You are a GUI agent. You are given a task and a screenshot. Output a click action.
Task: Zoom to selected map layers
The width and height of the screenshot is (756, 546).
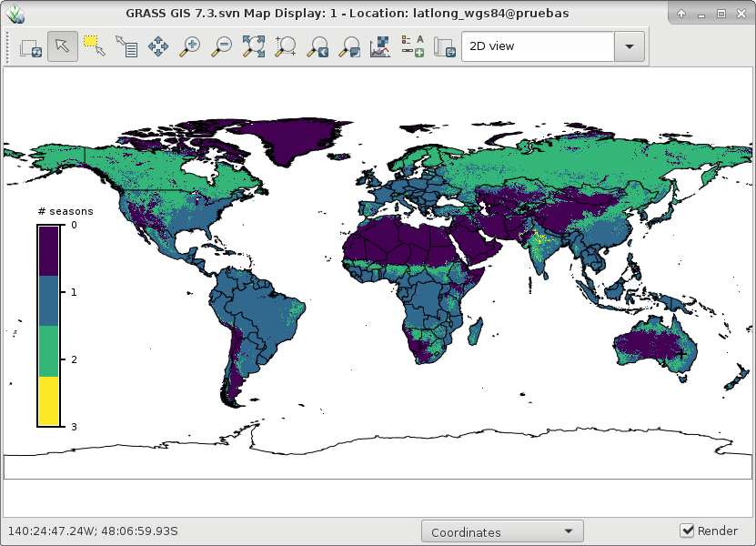pyautogui.click(x=253, y=47)
